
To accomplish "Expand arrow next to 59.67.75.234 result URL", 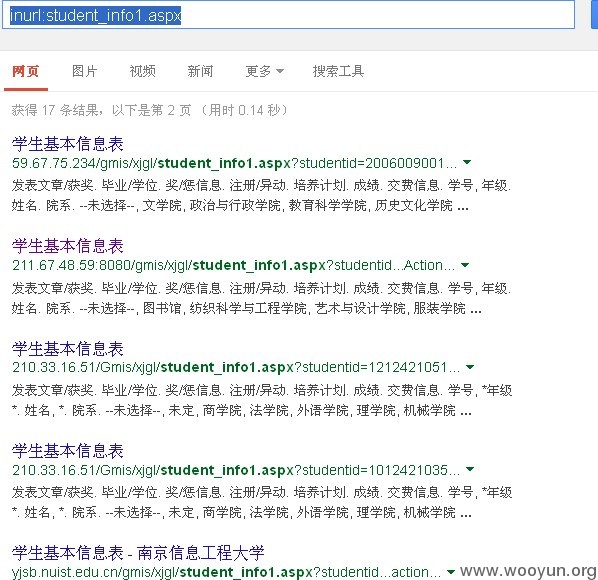I will (x=467, y=163).
